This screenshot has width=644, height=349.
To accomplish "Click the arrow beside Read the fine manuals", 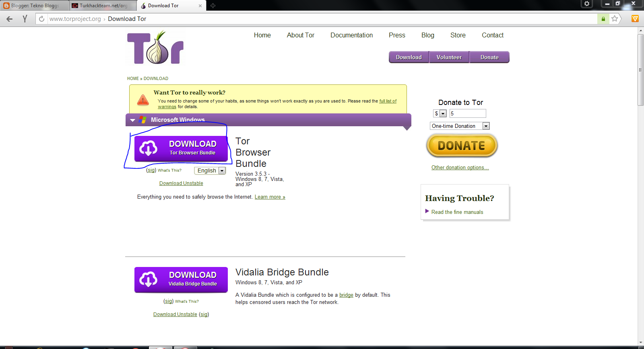I will tap(427, 211).
